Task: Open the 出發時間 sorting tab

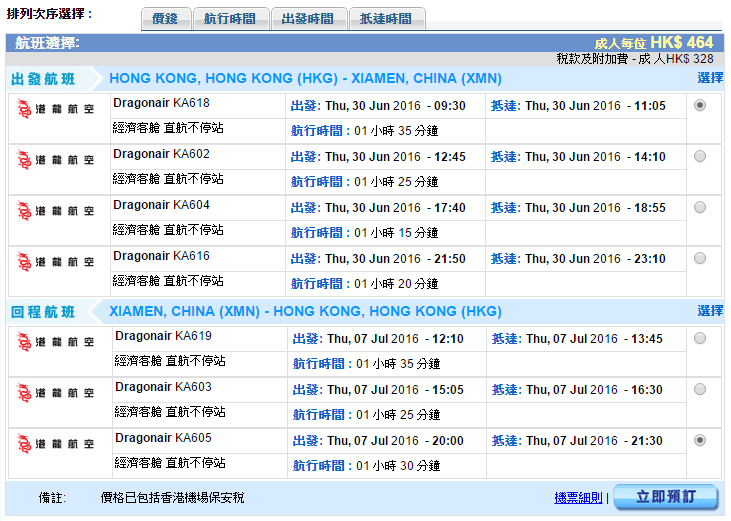Action: 308,19
